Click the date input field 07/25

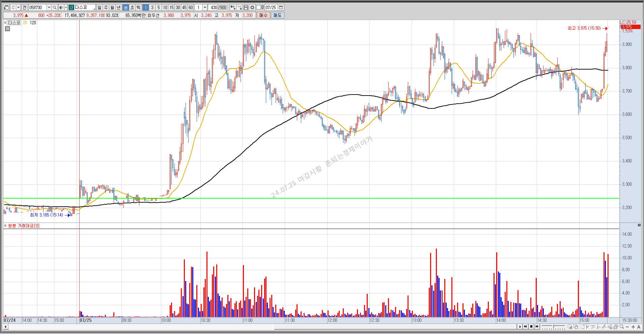271,7
